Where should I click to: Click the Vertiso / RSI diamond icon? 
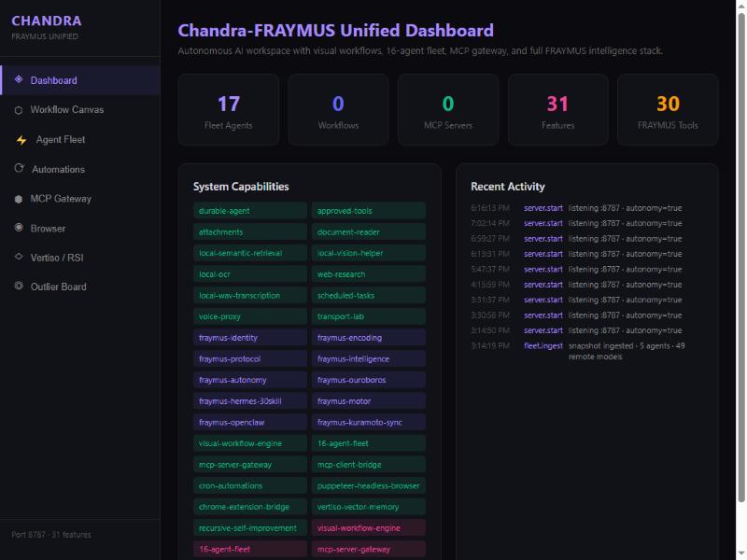19,257
